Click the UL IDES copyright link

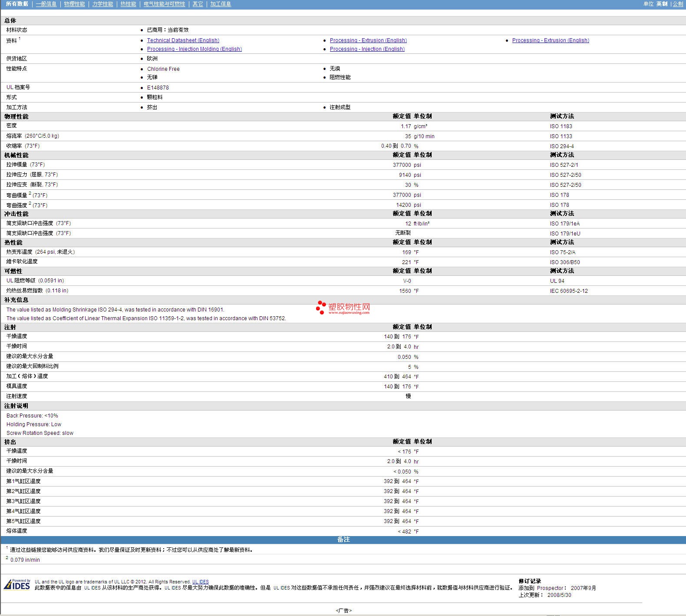point(200,582)
